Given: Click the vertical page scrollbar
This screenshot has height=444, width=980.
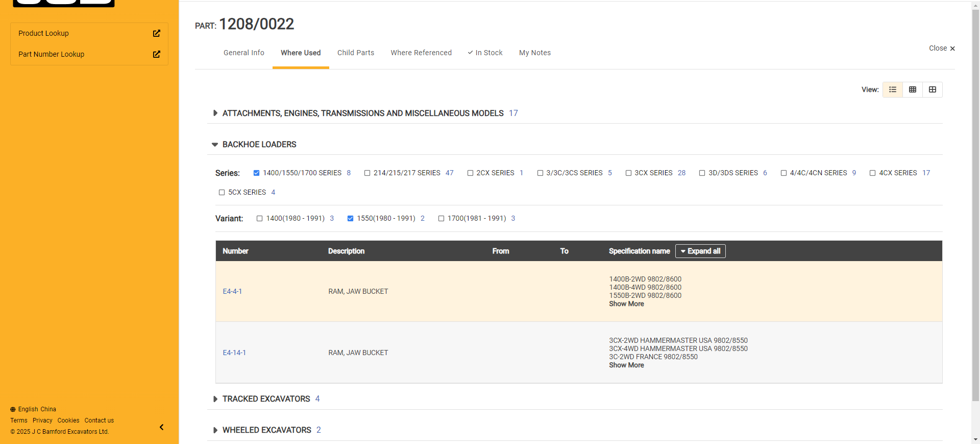Looking at the screenshot, I should click(975, 204).
